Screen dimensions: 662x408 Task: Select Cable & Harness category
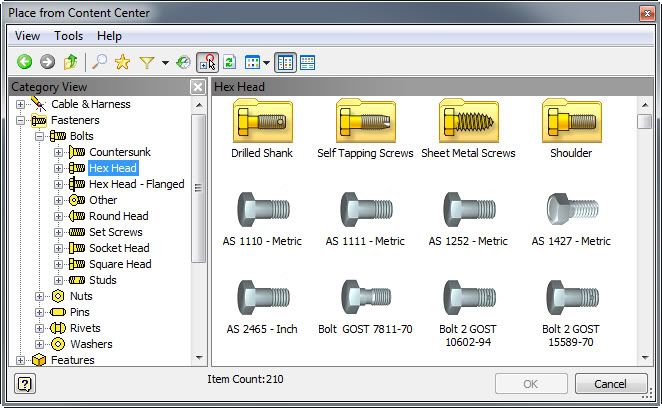tap(91, 104)
